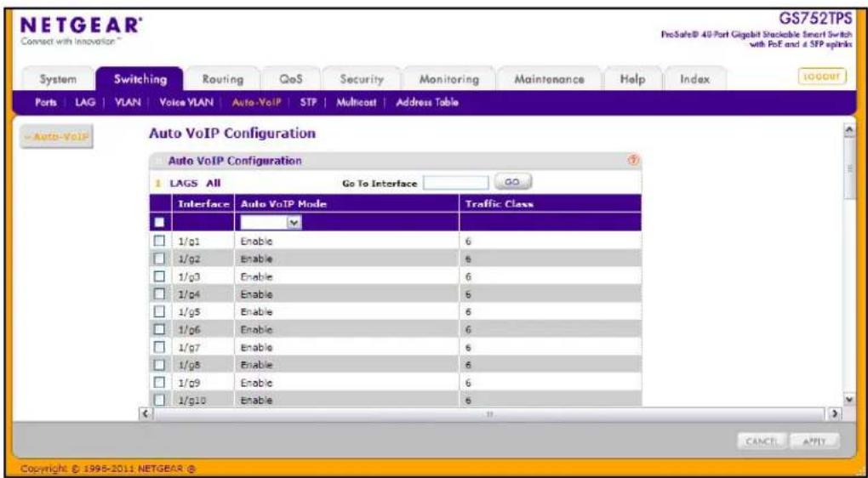Viewport: 868px width, 478px height.
Task: Open the Security tab
Action: click(362, 80)
